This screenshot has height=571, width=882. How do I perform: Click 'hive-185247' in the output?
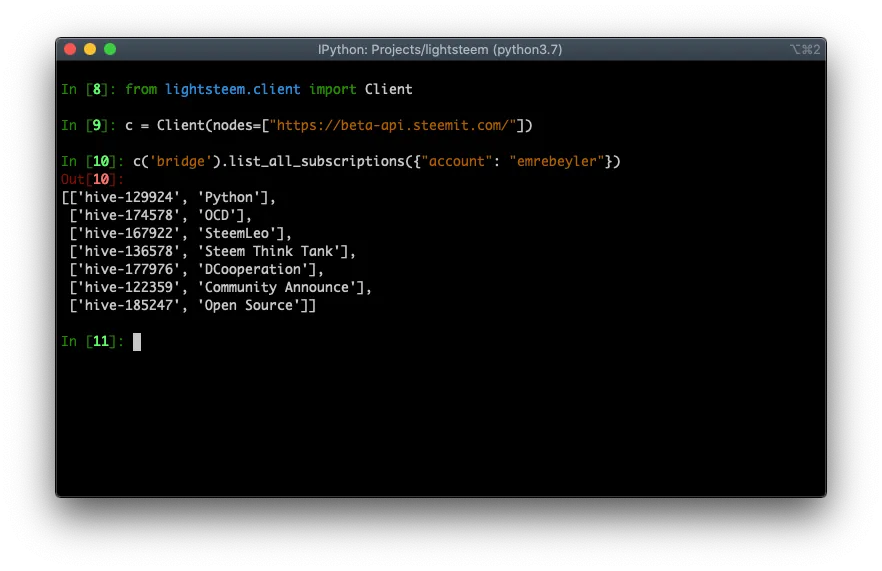click(129, 305)
